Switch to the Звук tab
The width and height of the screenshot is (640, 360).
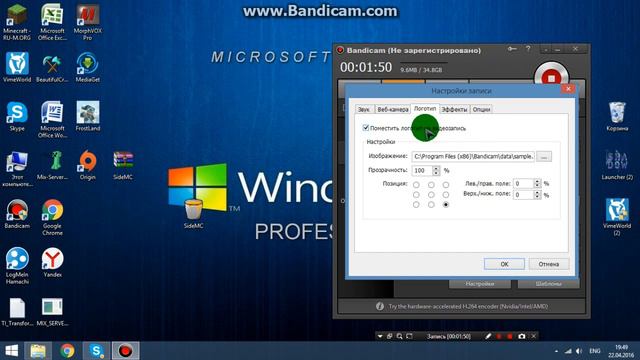click(364, 109)
